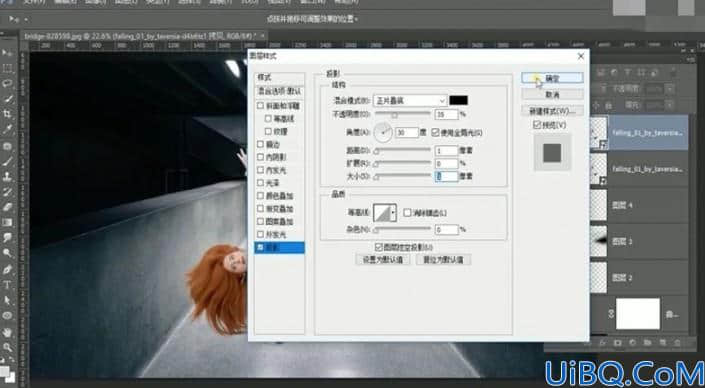
Task: Click 复位为默认值 button
Action: (443, 260)
